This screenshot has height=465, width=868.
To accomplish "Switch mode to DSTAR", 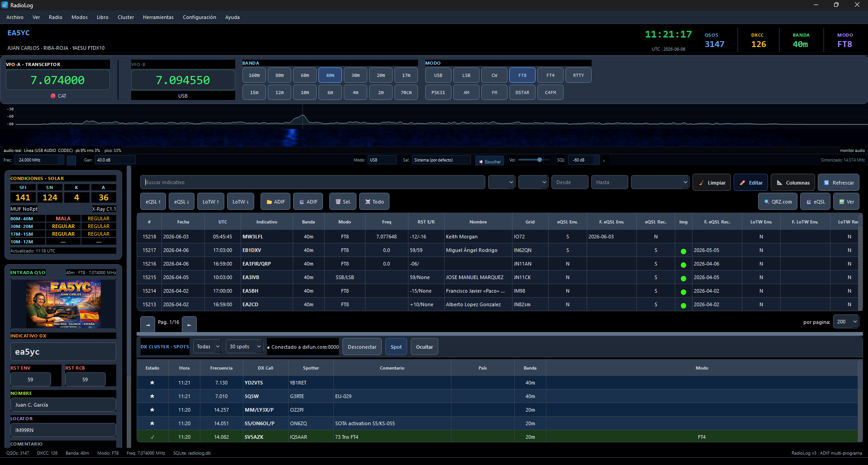I will click(x=522, y=92).
